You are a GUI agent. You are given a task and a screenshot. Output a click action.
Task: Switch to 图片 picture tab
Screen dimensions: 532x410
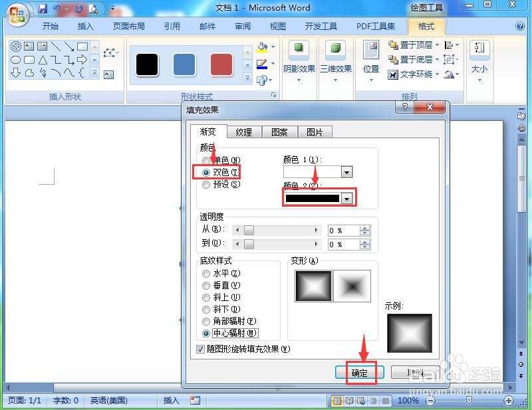(x=315, y=132)
